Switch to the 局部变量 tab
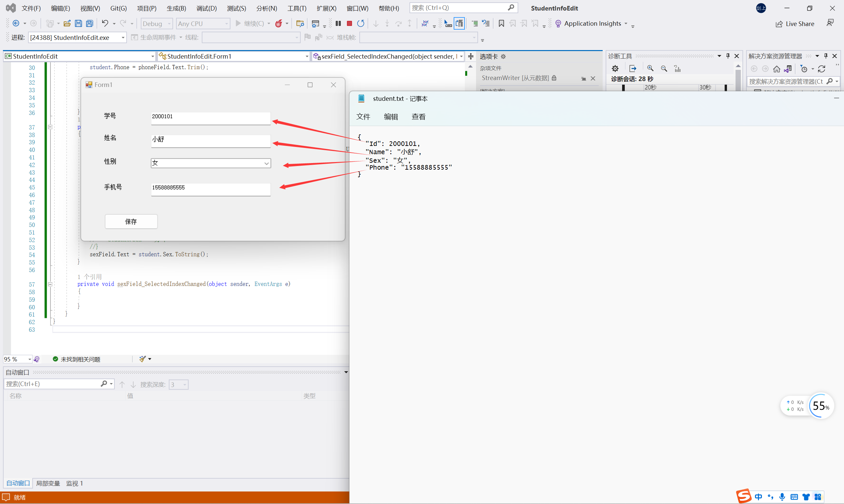 point(48,483)
